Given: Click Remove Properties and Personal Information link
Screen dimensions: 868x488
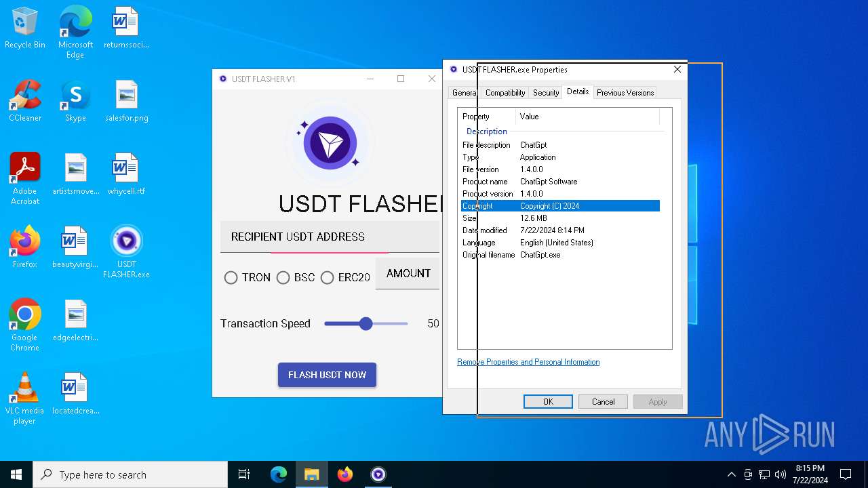Looking at the screenshot, I should click(x=528, y=362).
